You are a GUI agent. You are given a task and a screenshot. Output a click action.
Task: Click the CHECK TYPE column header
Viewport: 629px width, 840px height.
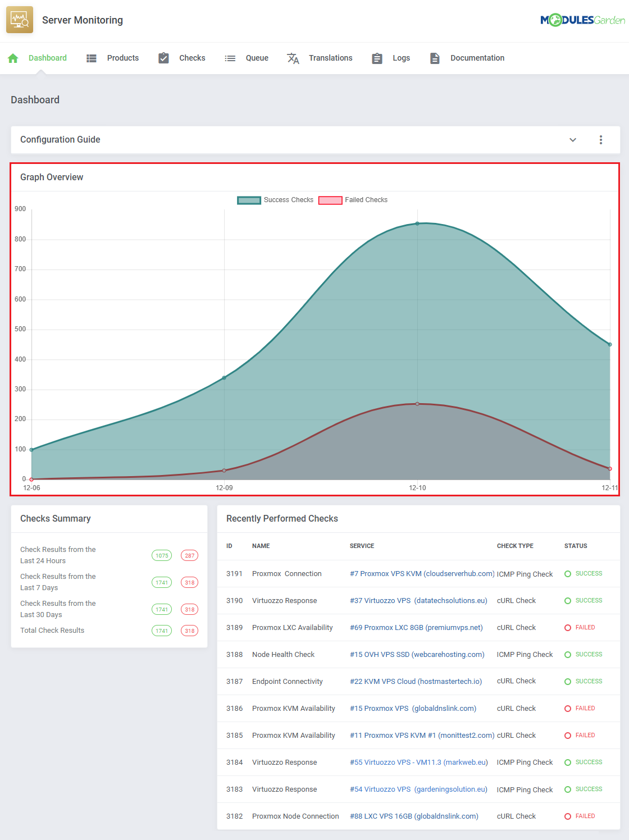click(x=515, y=546)
